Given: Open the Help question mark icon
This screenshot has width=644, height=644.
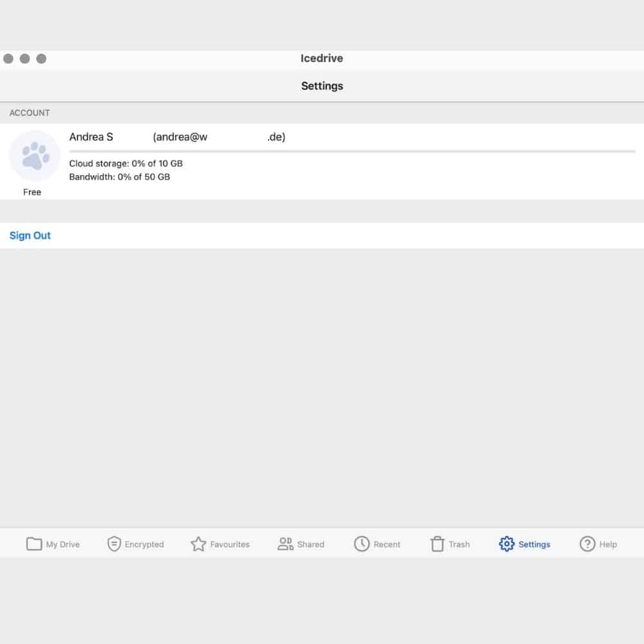Looking at the screenshot, I should [x=587, y=544].
